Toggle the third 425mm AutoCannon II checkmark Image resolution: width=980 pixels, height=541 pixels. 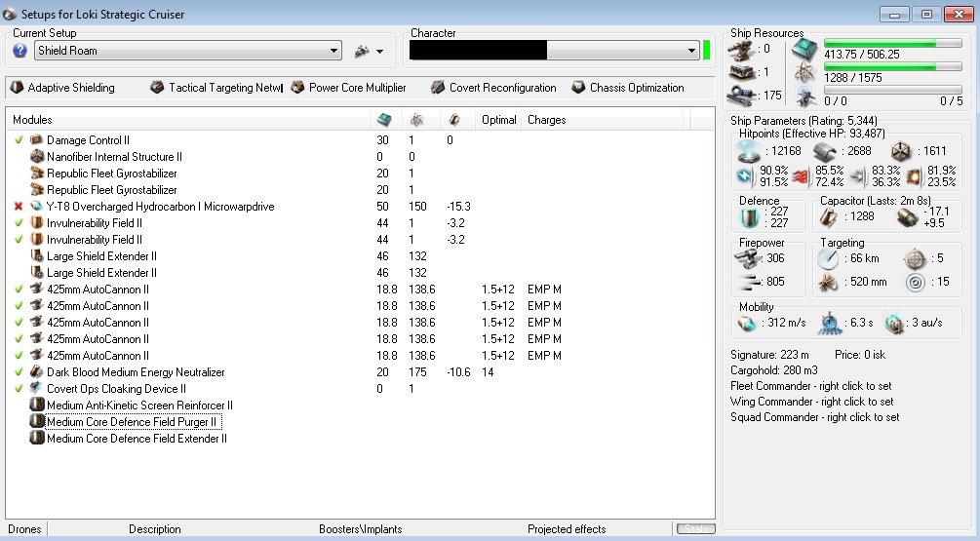coord(19,323)
